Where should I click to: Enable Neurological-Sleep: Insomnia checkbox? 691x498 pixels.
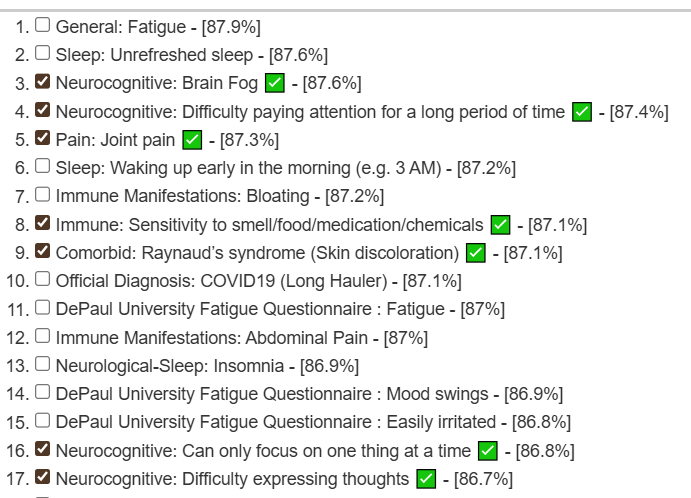(42, 364)
